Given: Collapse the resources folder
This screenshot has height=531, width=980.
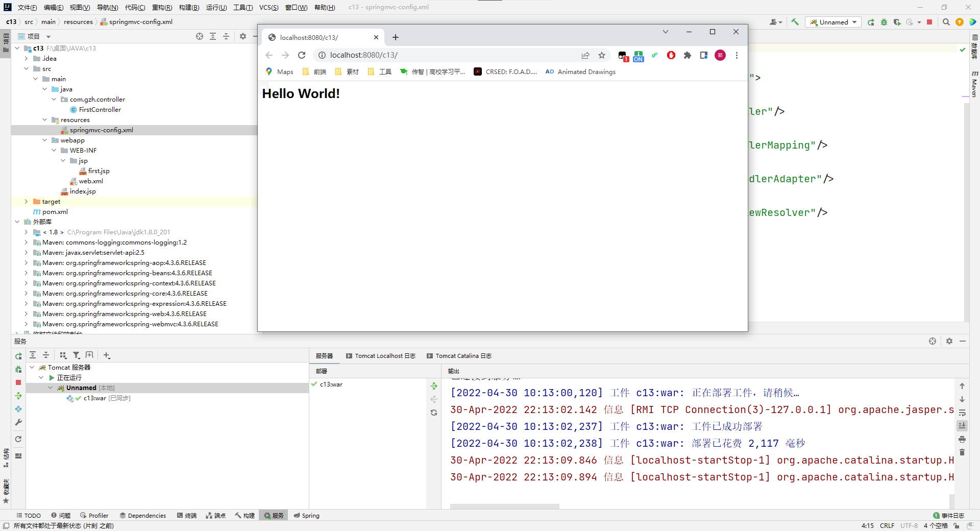Looking at the screenshot, I should 44,120.
